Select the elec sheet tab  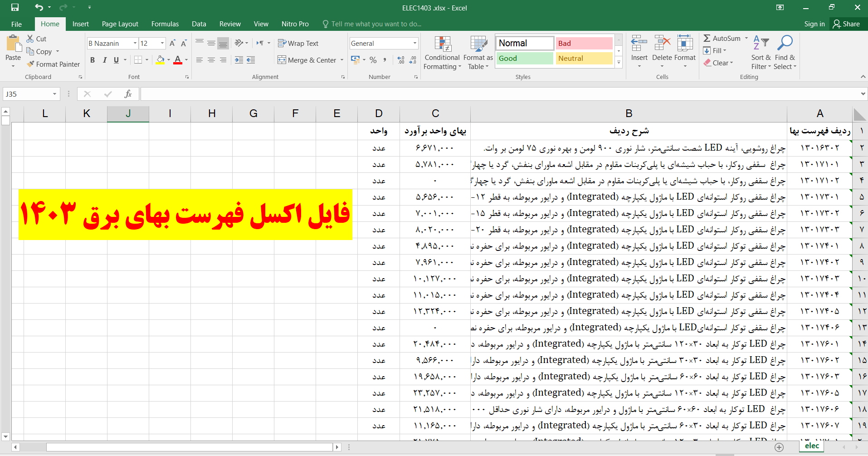[x=811, y=446]
